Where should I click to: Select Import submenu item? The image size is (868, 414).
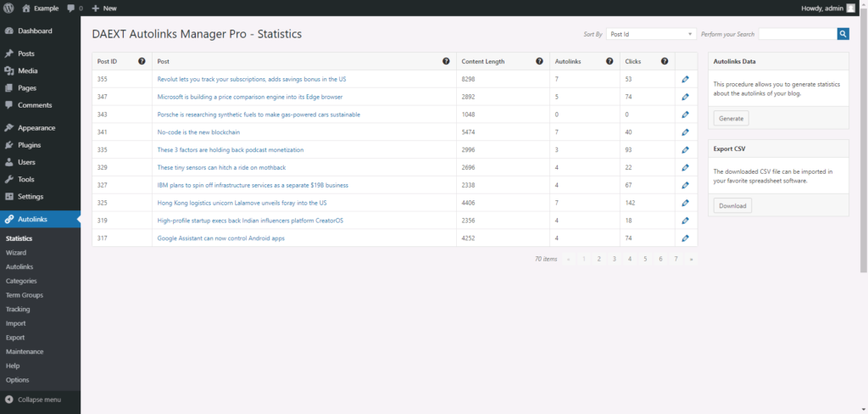pyautogui.click(x=15, y=324)
